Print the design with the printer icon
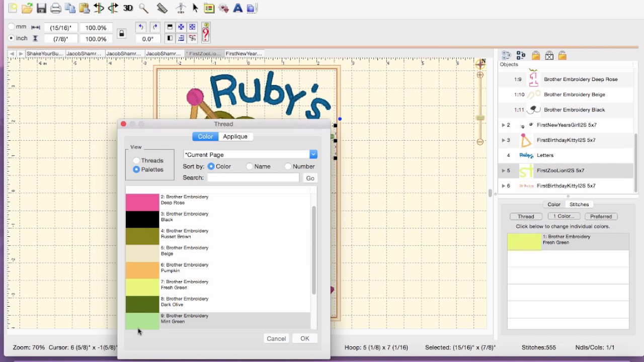 click(56, 8)
